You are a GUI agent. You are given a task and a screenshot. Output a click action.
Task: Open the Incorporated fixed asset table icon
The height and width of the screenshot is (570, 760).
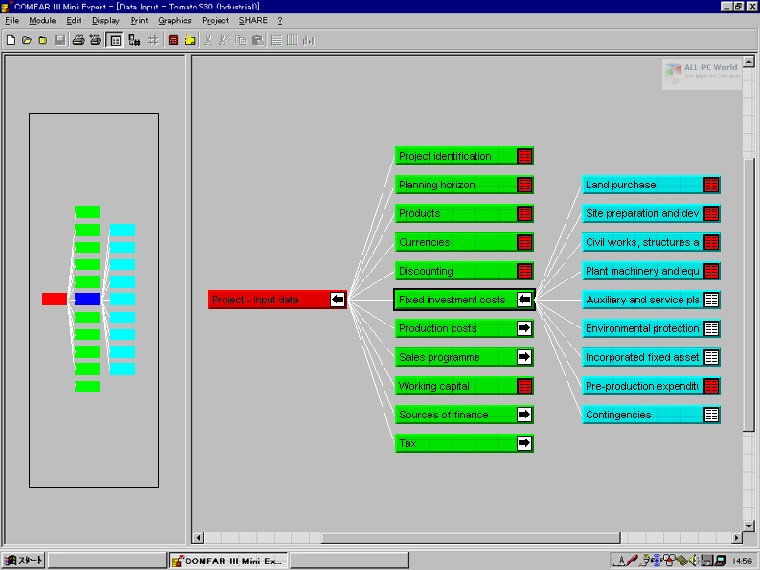711,357
